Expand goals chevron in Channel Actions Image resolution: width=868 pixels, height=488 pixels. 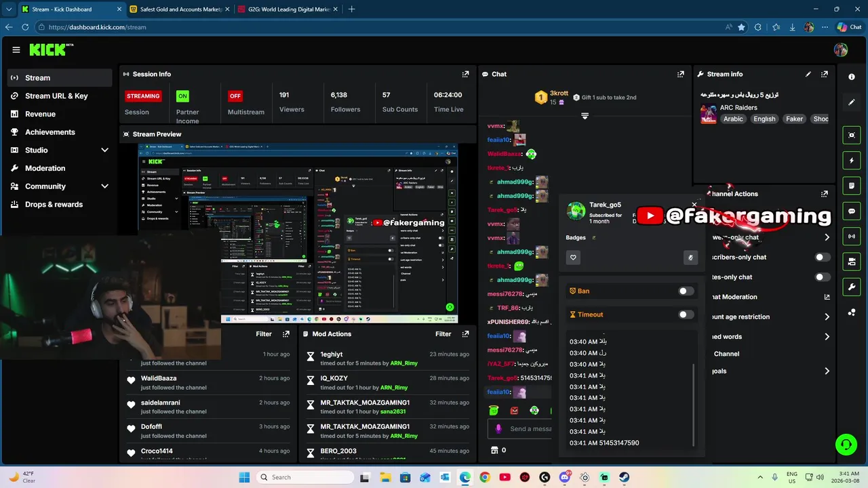(x=827, y=371)
